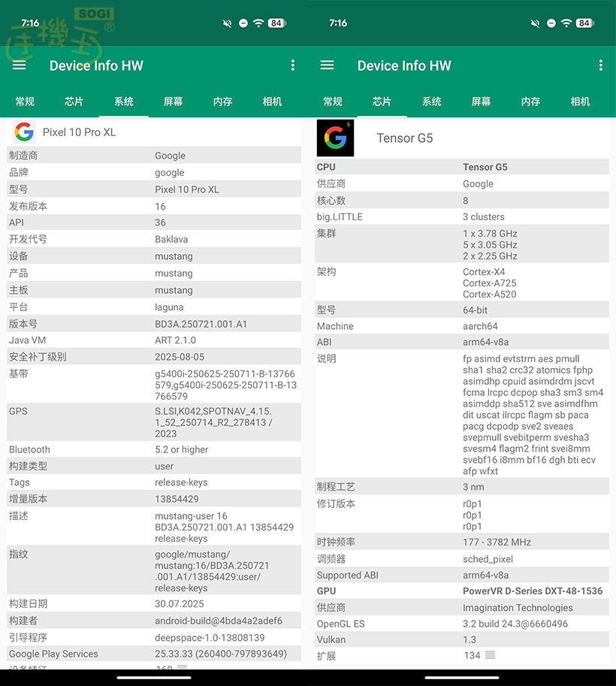The image size is (616, 686).
Task: Open 内存 tab on left screen
Action: (222, 101)
